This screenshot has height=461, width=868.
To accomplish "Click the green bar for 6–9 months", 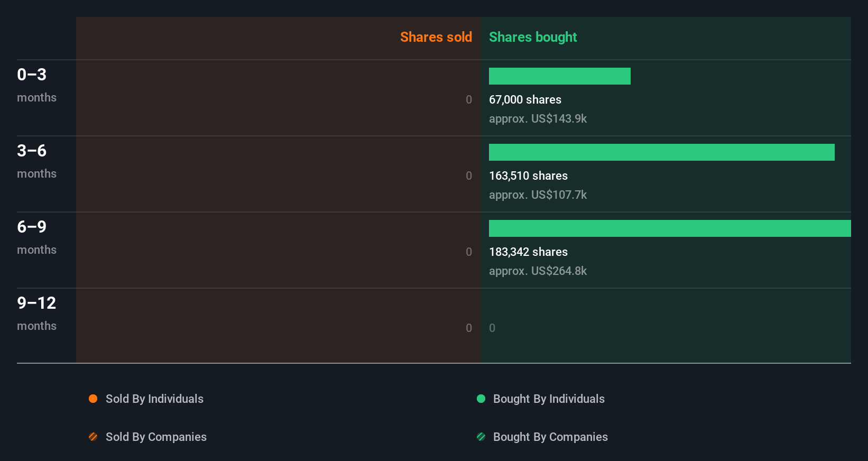I will [x=670, y=228].
